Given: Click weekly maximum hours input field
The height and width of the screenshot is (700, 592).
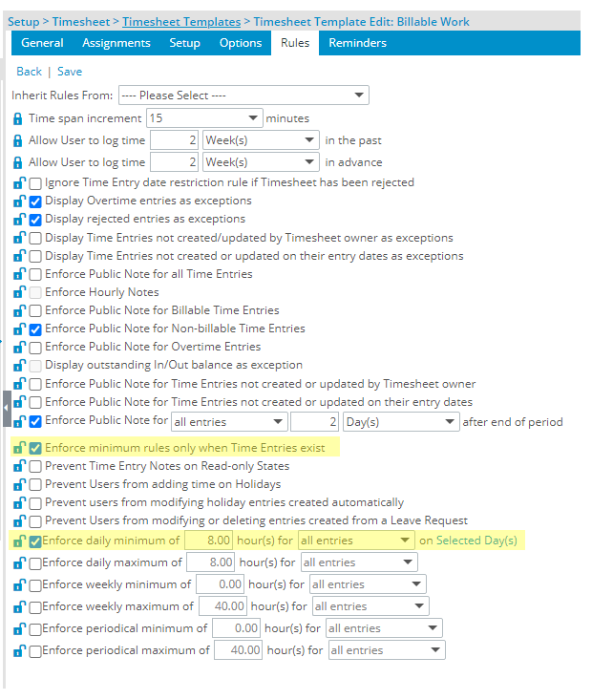Looking at the screenshot, I should click(x=222, y=606).
